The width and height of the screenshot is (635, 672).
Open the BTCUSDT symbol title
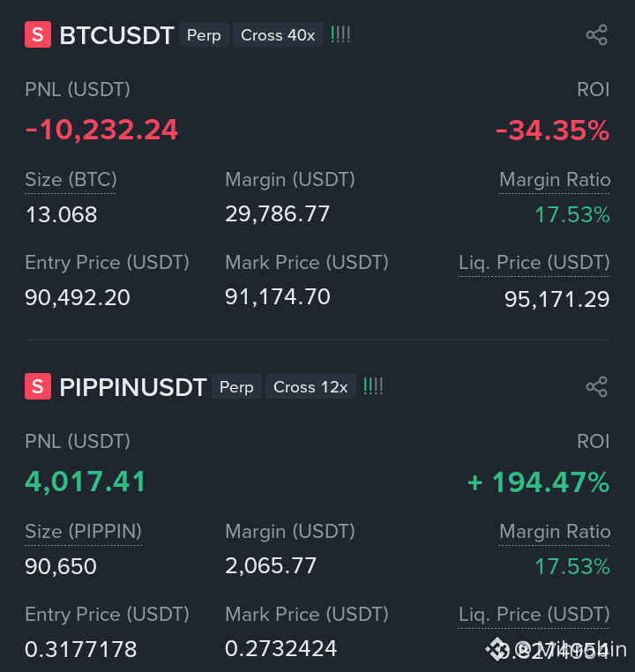click(116, 35)
